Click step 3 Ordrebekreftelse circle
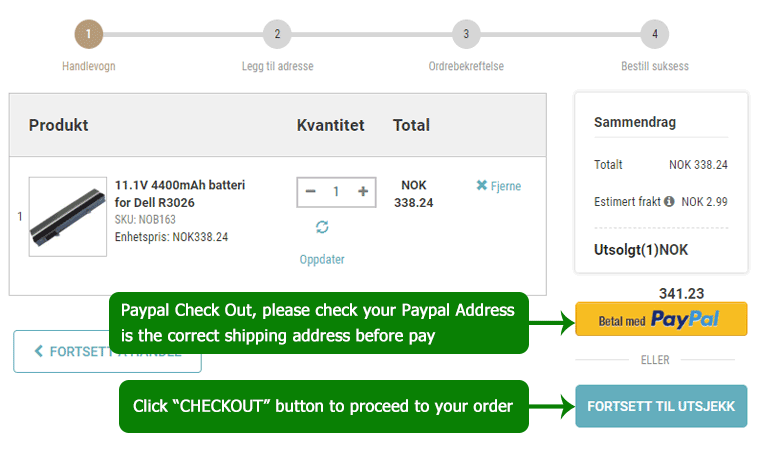This screenshot has width=758, height=452. pyautogui.click(x=466, y=34)
